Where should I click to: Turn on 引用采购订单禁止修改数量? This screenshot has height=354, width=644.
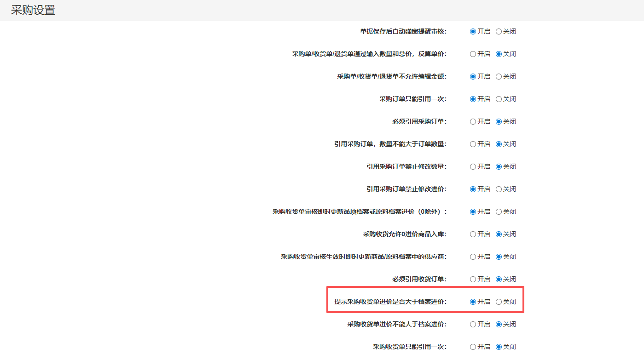click(473, 167)
